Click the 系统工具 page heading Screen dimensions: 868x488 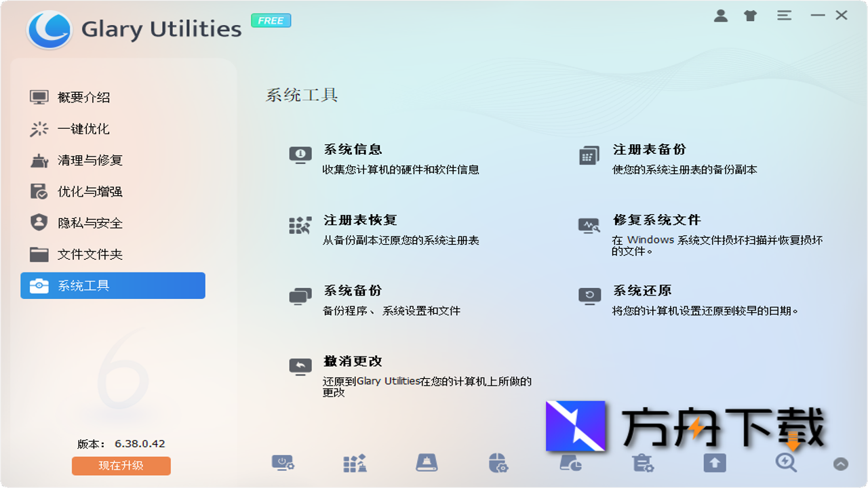[302, 95]
